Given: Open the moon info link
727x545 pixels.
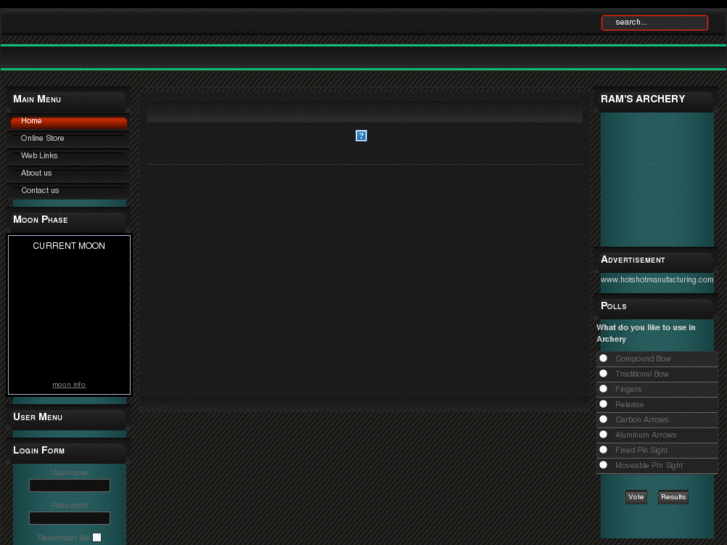Looking at the screenshot, I should point(69,385).
